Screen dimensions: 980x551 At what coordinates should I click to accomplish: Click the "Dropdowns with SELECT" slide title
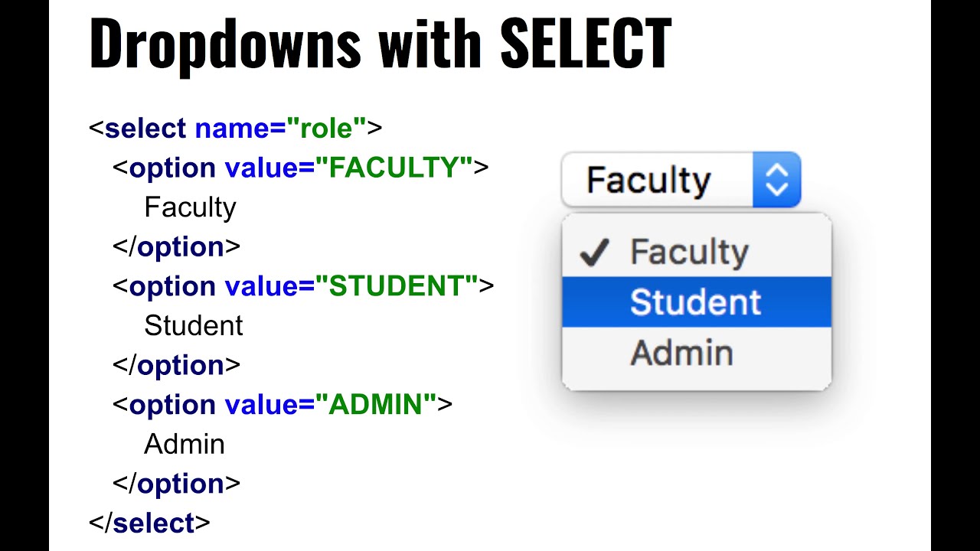380,44
